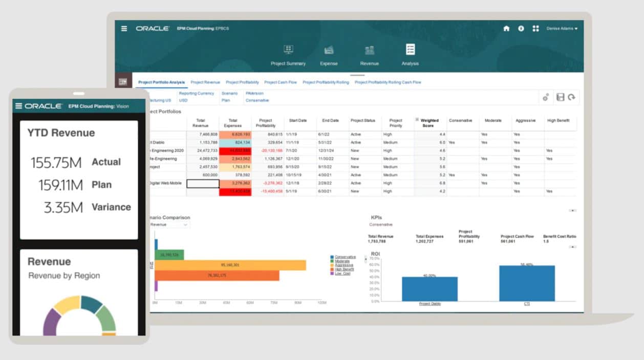Click the Analysis icon
This screenshot has width=644, height=360.
pyautogui.click(x=410, y=53)
